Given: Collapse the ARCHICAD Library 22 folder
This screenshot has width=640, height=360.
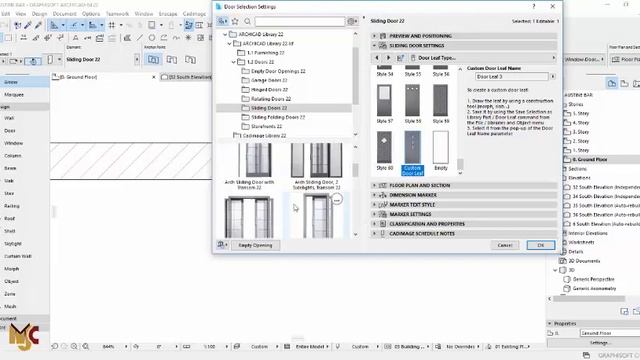Looking at the screenshot, I should coord(225,34).
